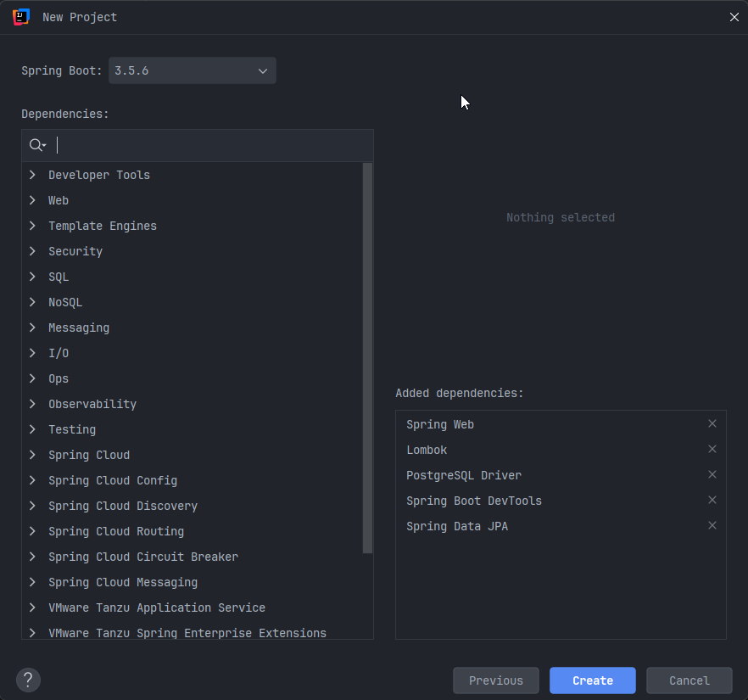Expand the SQL category
The image size is (748, 700).
[32, 277]
